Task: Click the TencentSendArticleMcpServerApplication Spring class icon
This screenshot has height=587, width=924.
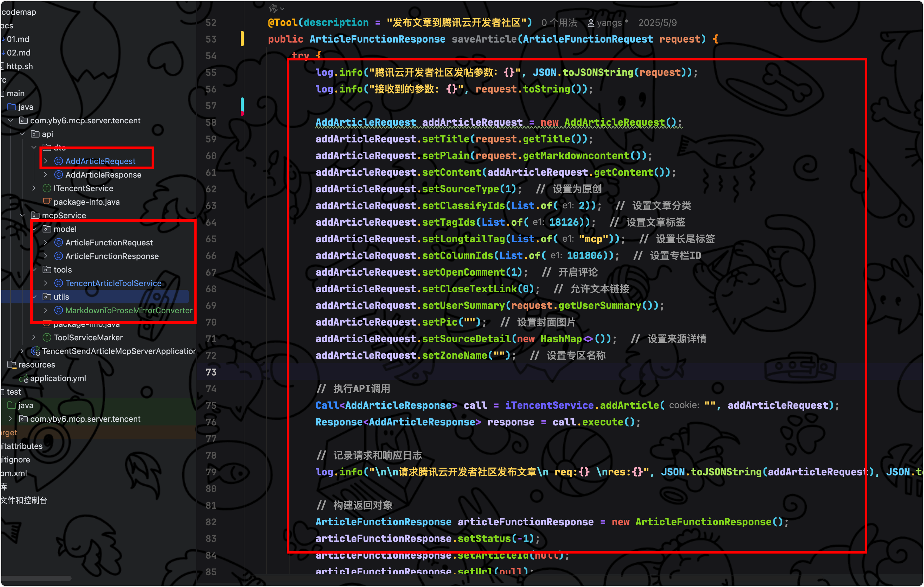Action: tap(35, 351)
